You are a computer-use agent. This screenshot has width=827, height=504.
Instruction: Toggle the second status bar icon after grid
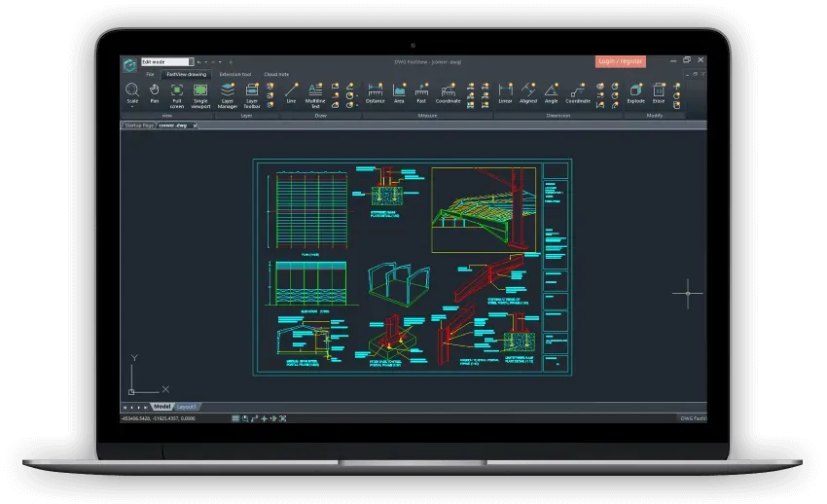click(245, 418)
